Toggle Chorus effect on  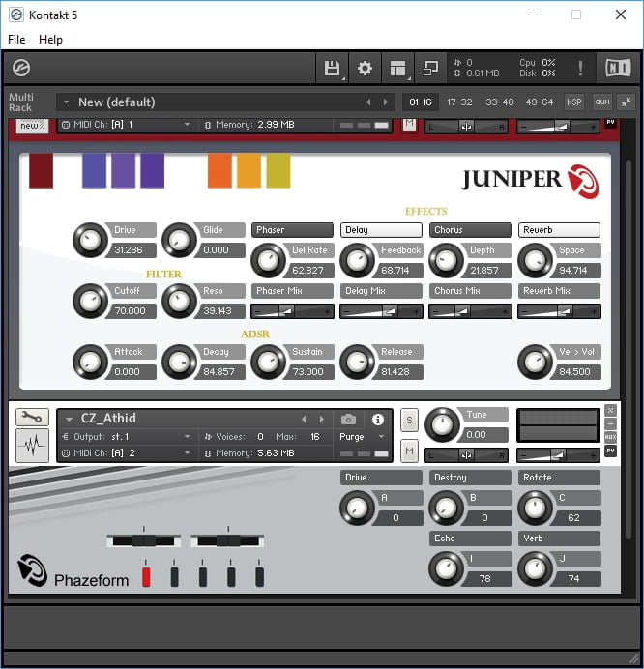click(x=470, y=230)
